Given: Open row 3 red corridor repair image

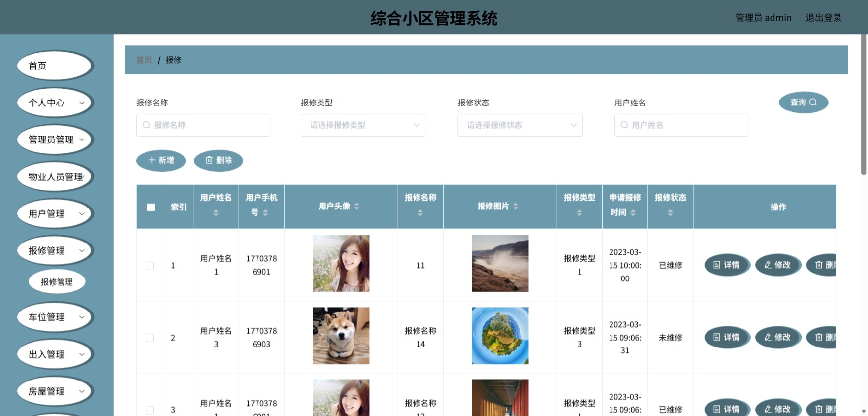Looking at the screenshot, I should [500, 398].
